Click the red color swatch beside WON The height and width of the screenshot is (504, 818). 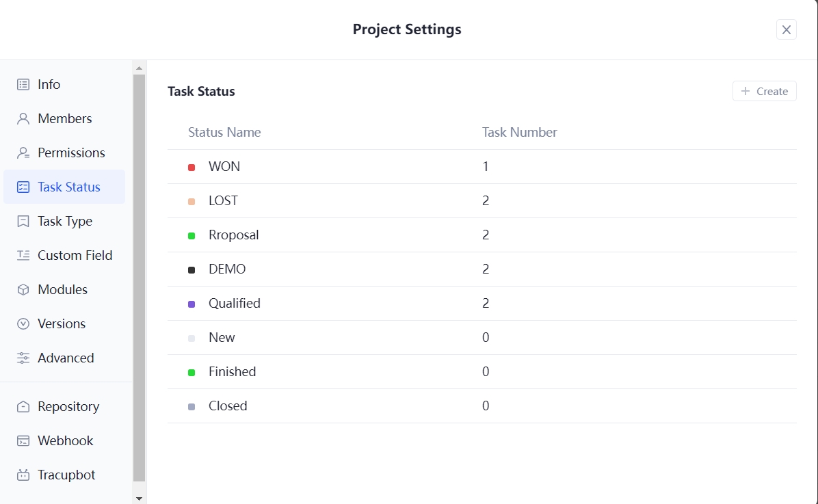click(x=192, y=166)
